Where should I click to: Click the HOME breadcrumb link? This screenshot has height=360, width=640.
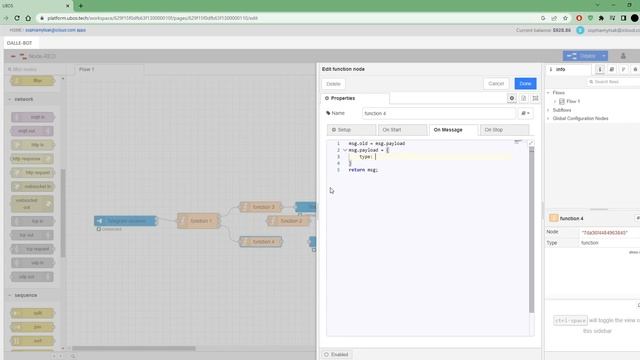pos(16,30)
